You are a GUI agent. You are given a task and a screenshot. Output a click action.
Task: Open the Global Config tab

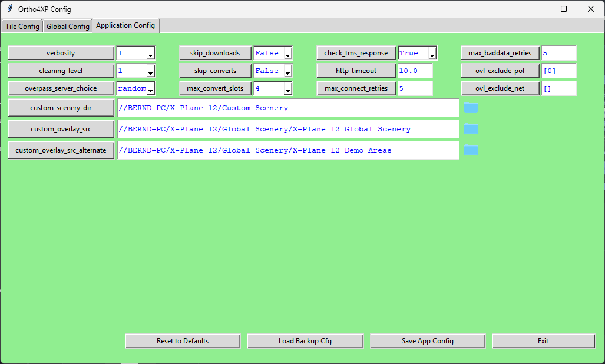(x=68, y=27)
